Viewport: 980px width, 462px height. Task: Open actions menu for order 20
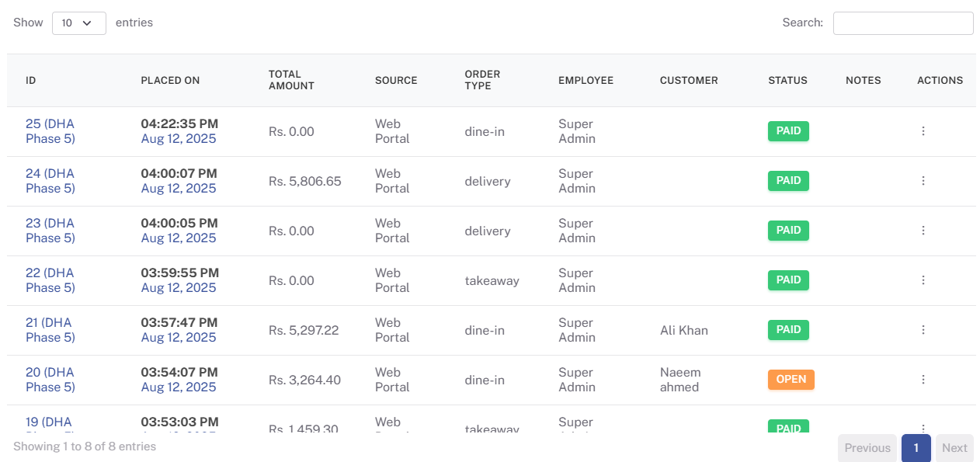pos(923,380)
